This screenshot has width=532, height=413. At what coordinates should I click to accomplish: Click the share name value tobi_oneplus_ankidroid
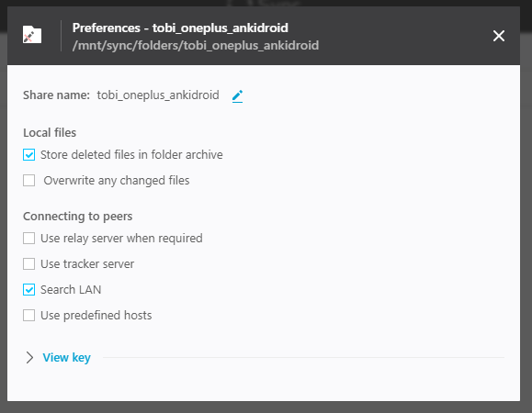pos(158,95)
